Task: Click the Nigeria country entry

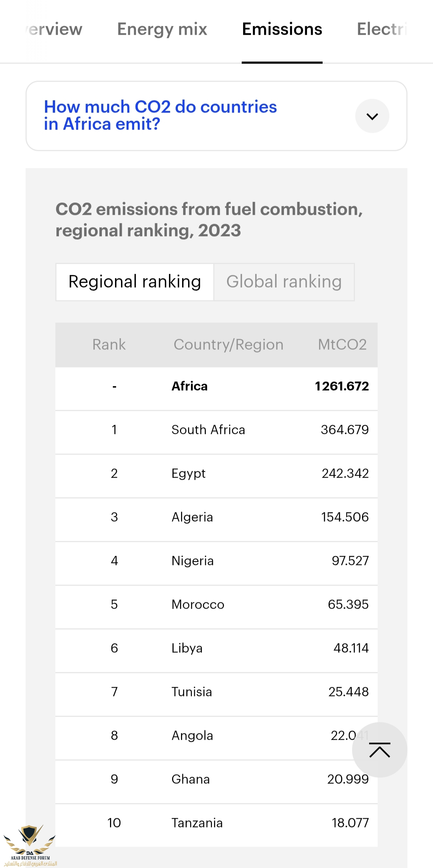Action: (x=193, y=561)
